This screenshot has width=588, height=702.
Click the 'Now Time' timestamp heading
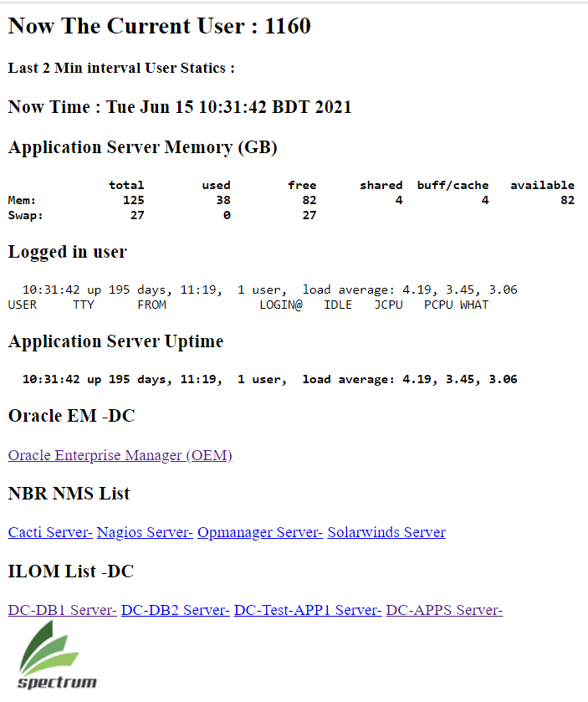point(180,107)
